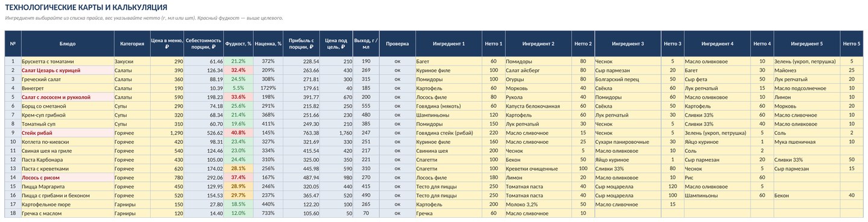Screen dimensions: 868x222
Task: Select the 'Капуста белокочанная' ingredient cell
Action: 538,106
